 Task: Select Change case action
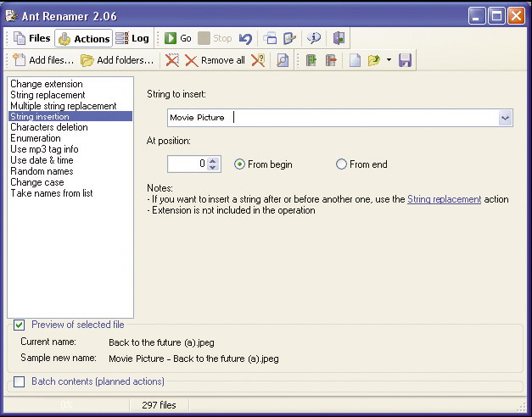(x=70, y=182)
